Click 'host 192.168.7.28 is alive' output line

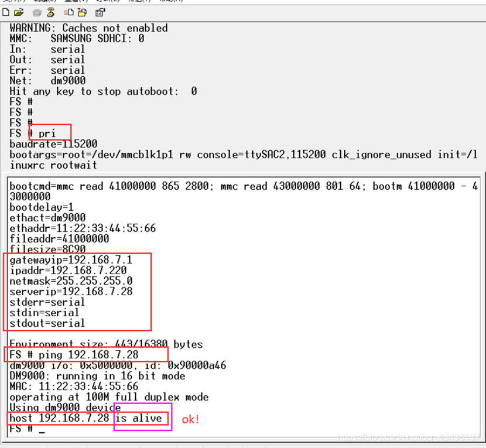[x=85, y=418]
